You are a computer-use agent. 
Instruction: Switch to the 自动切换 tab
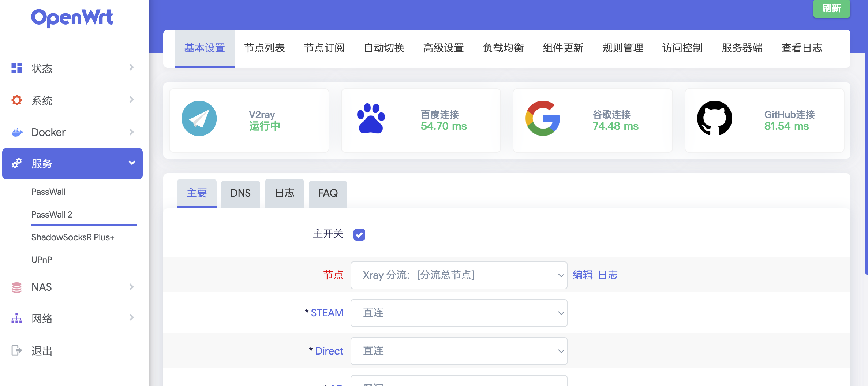coord(384,48)
